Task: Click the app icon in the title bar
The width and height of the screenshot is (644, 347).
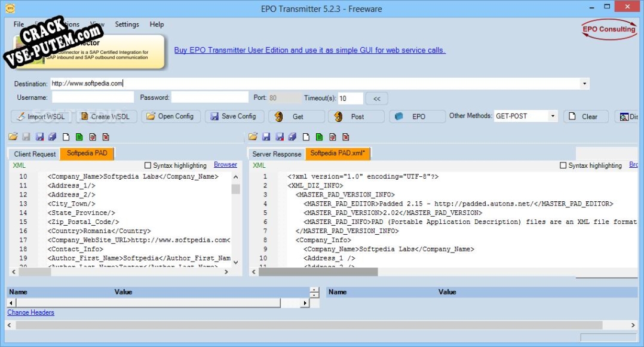Action: (10, 8)
